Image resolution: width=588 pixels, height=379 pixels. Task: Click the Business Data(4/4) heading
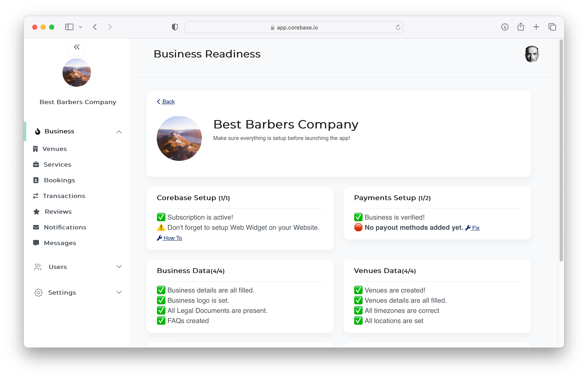[191, 271]
